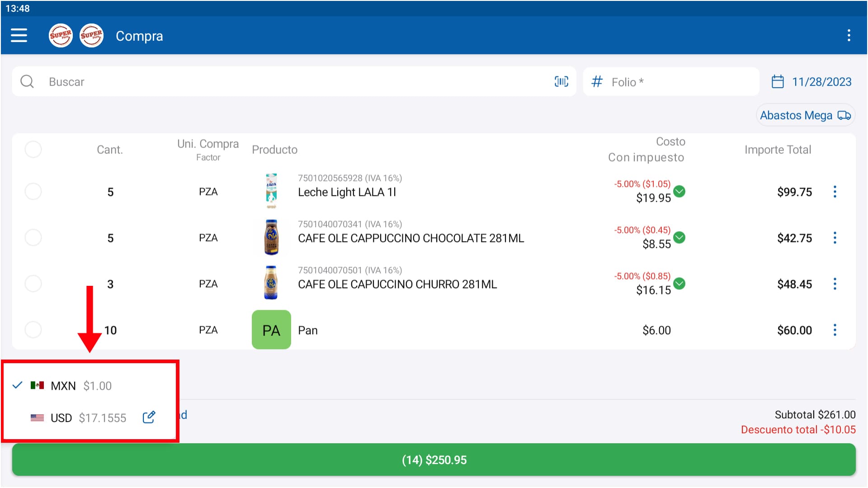
Task: Open the Abastos Mega supplier selector
Action: point(805,115)
